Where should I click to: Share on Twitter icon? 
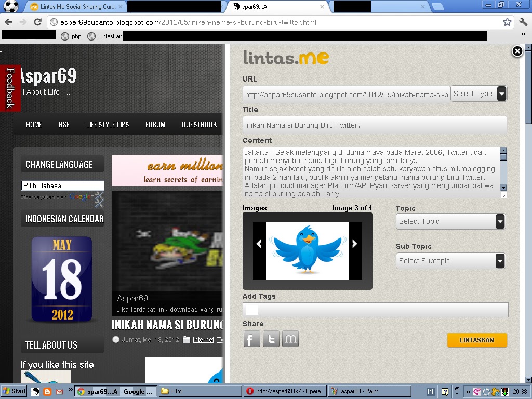tap(271, 339)
